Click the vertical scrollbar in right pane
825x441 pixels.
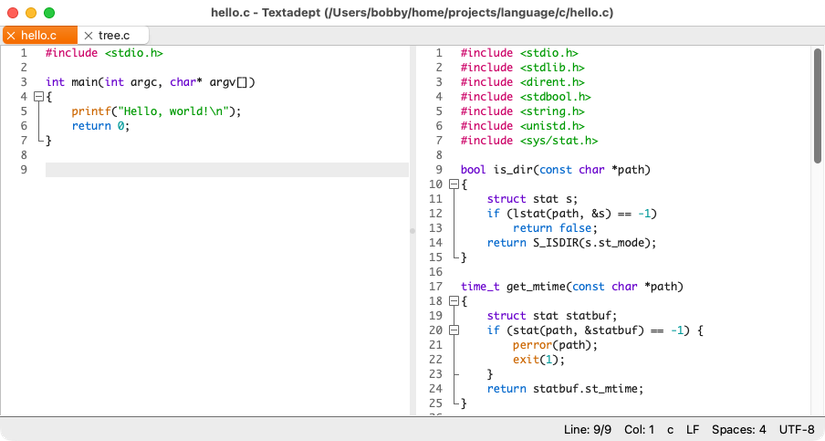817,105
